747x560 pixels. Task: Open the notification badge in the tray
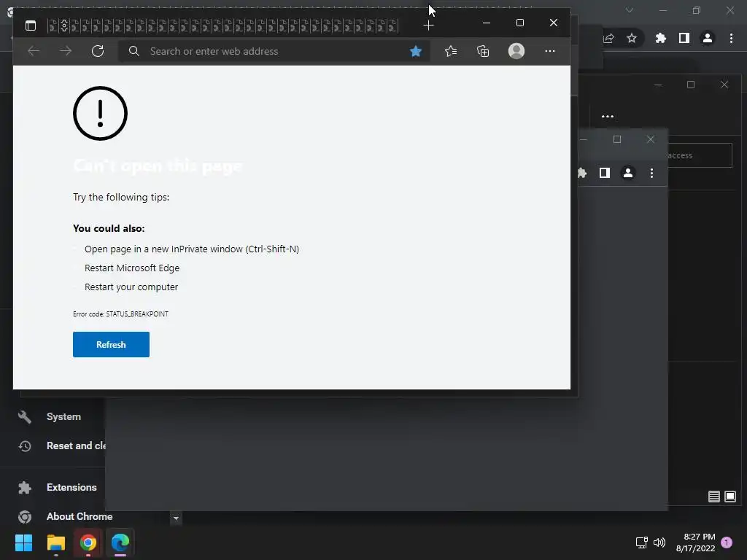pos(727,542)
